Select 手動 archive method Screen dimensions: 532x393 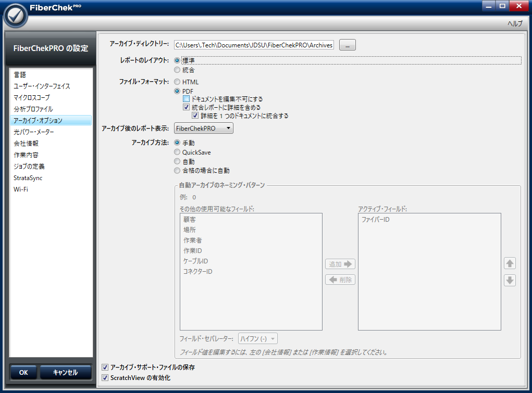click(x=177, y=143)
